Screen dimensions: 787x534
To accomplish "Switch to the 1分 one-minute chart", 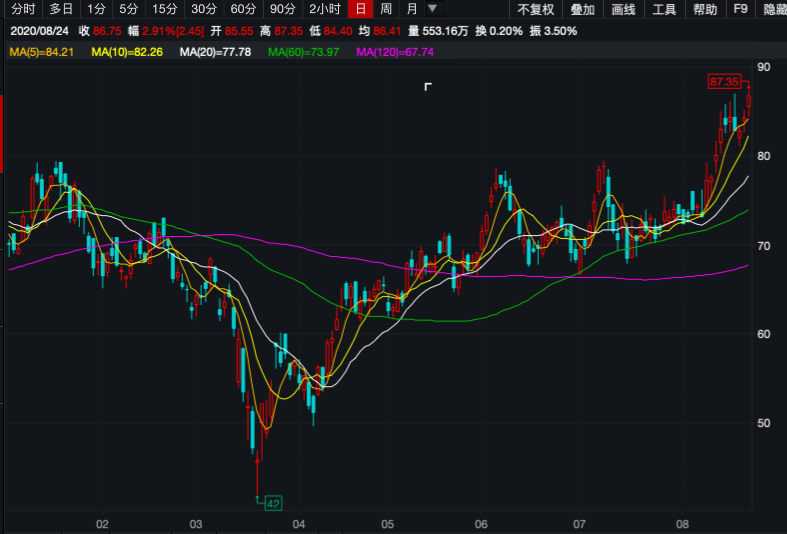I will pos(96,10).
